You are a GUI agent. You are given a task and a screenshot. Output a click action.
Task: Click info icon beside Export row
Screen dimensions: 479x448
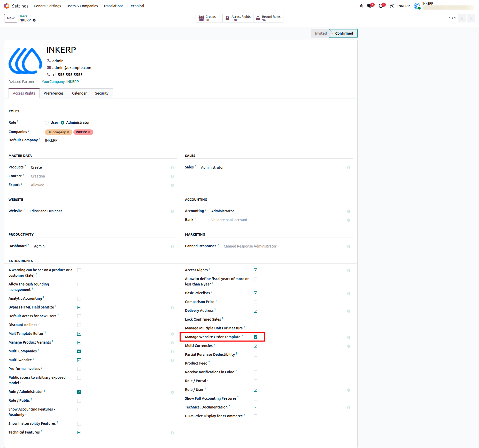pyautogui.click(x=172, y=185)
